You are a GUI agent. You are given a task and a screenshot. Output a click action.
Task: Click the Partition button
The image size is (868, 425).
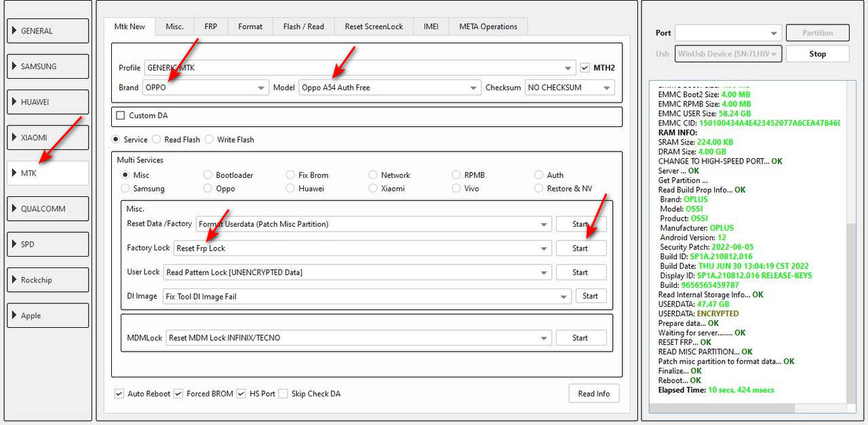pyautogui.click(x=818, y=33)
